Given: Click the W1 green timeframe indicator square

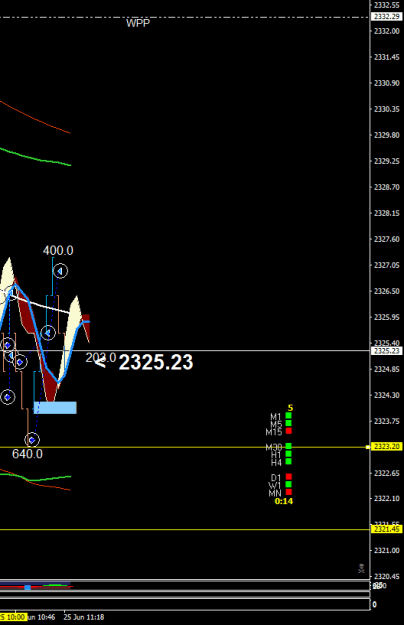Looking at the screenshot, I should [x=288, y=484].
